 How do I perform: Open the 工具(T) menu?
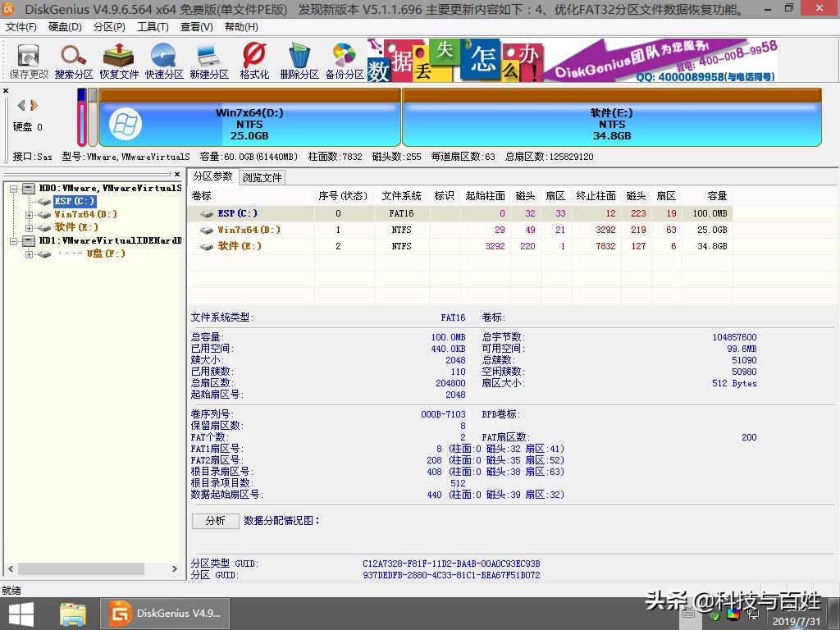click(x=153, y=26)
